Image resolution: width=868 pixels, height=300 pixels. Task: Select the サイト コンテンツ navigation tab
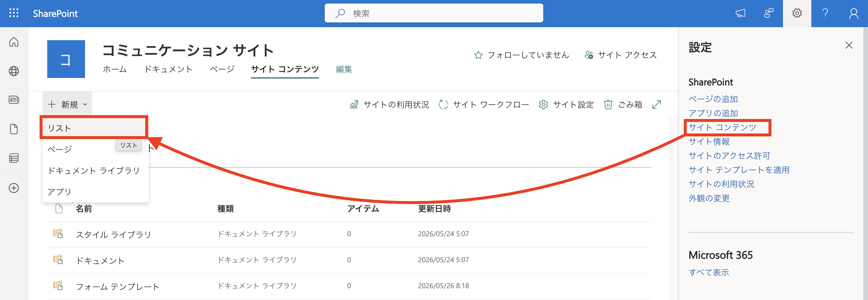(x=285, y=69)
